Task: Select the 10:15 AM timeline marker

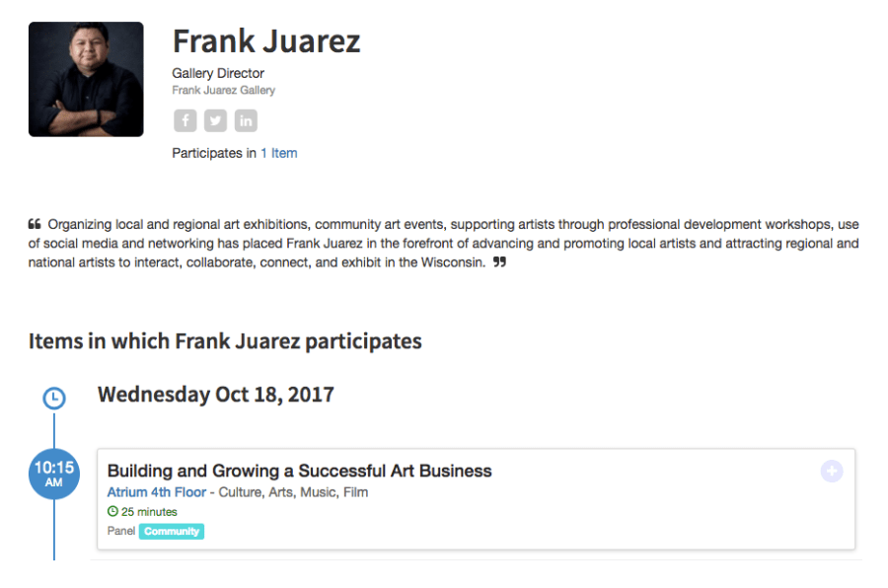Action: click(54, 474)
